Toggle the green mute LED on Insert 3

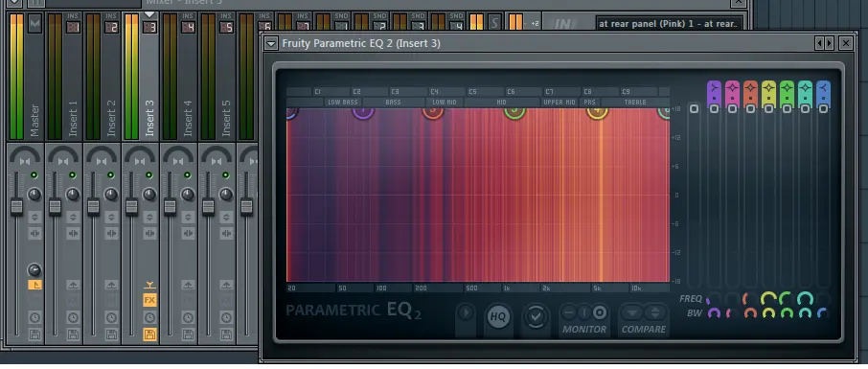[x=148, y=175]
